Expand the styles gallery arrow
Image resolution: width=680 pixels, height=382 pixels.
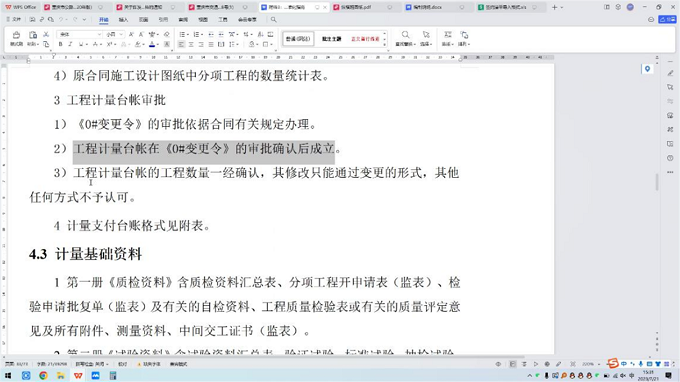coord(385,45)
